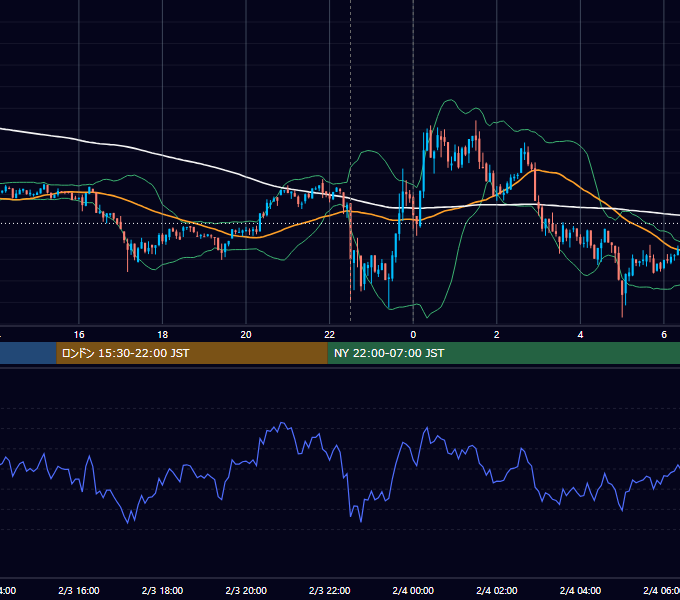Click the 2/3 22:00 time label

[x=330, y=590]
